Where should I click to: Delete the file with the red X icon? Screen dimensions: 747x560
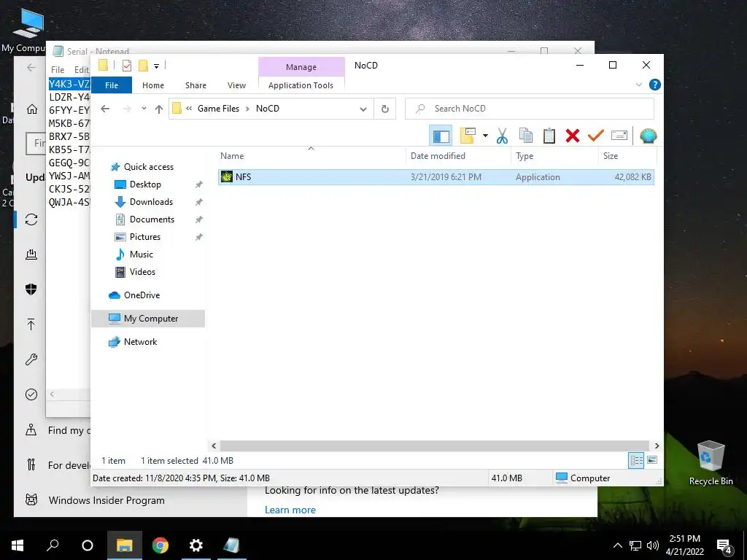pos(572,136)
